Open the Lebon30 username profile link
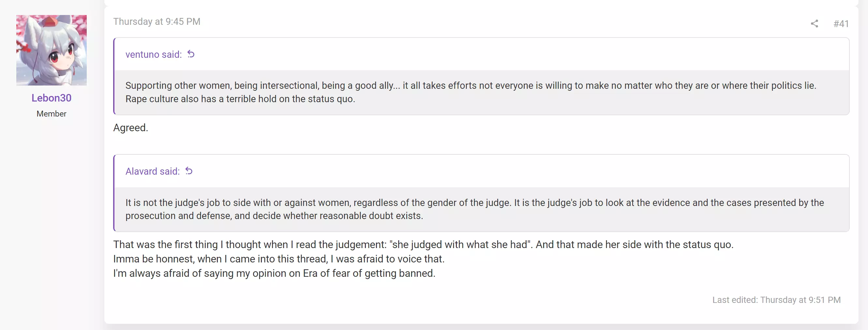Image resolution: width=868 pixels, height=330 pixels. tap(51, 98)
